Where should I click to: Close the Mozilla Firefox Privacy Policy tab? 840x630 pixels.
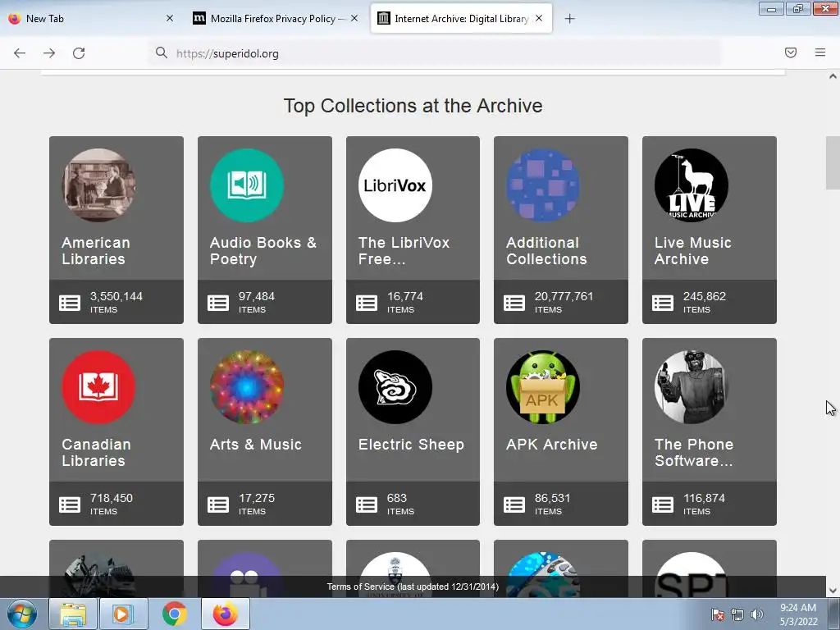click(x=354, y=18)
